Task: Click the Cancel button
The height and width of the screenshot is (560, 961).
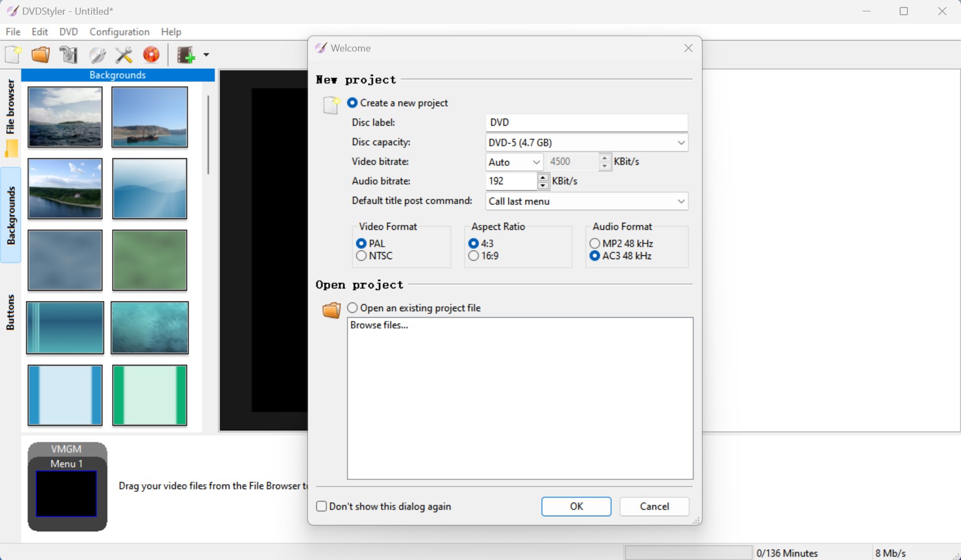Action: [x=655, y=506]
